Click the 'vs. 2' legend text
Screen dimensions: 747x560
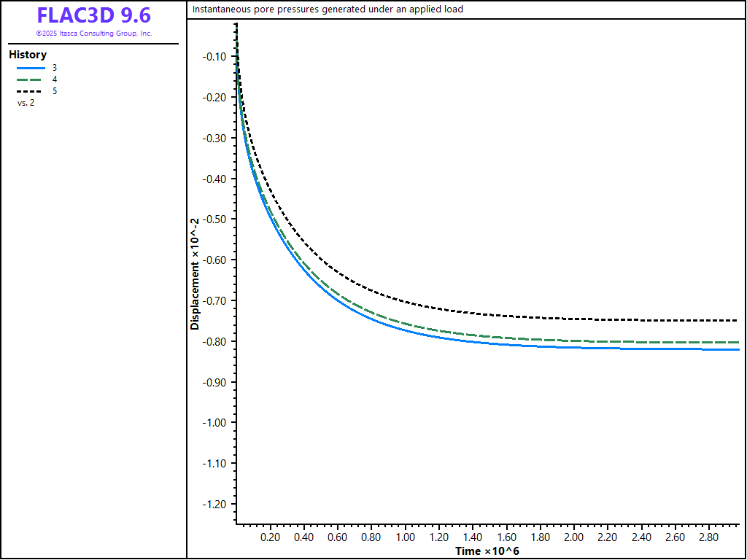tap(26, 103)
